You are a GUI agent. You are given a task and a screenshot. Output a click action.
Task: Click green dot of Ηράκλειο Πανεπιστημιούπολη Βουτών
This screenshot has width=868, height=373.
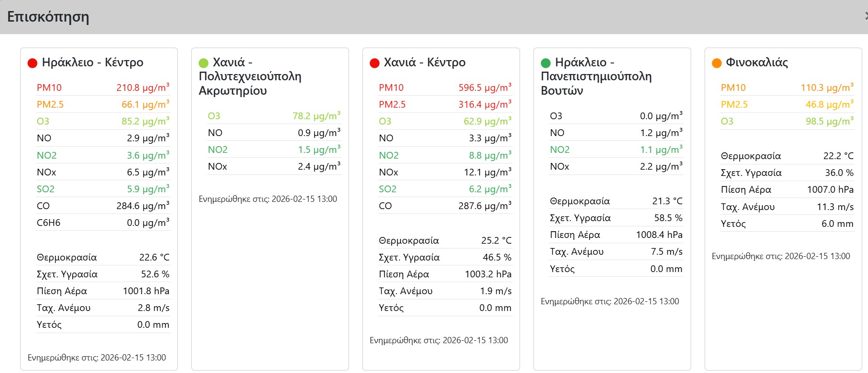pos(546,63)
